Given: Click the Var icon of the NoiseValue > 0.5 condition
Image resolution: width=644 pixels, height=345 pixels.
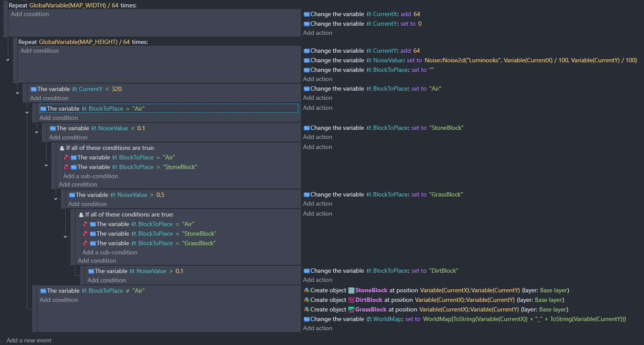Looking at the screenshot, I should (72, 195).
